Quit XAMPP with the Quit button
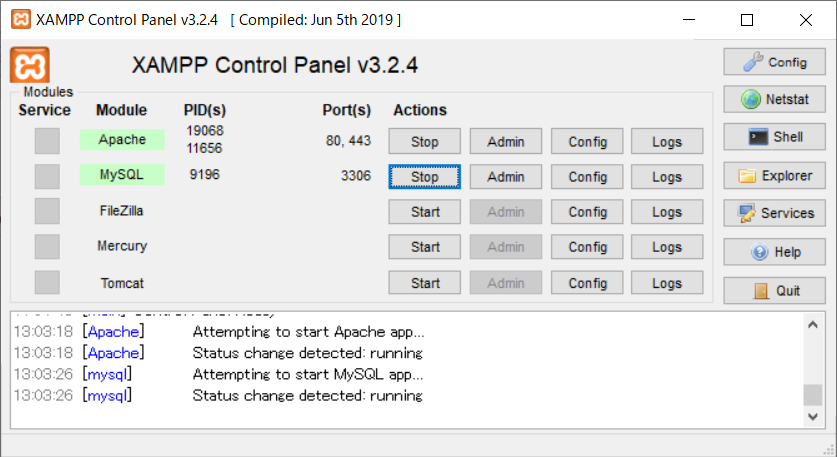Image resolution: width=837 pixels, height=457 pixels. (775, 291)
